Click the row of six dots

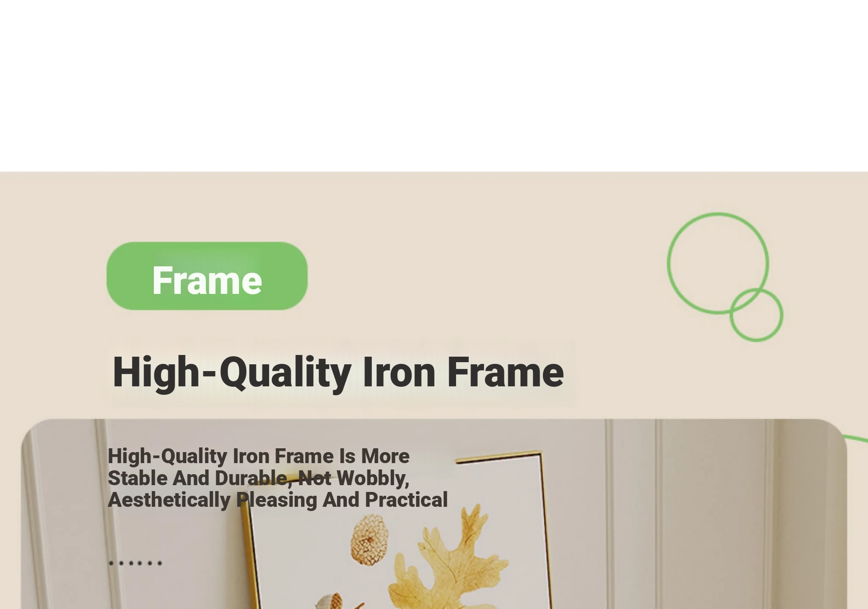135,563
